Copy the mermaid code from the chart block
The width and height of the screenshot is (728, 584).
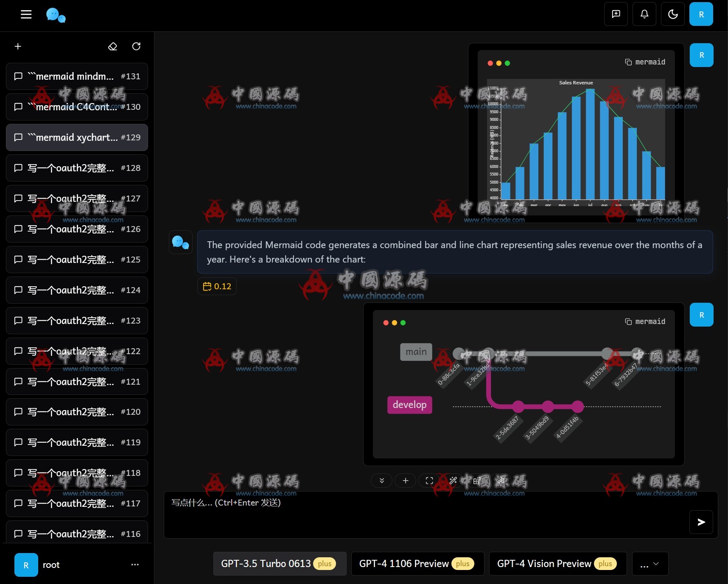pos(629,62)
